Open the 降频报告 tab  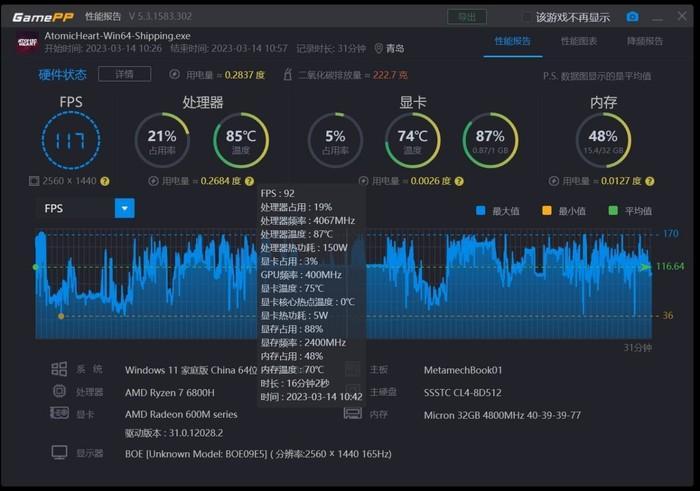click(645, 42)
